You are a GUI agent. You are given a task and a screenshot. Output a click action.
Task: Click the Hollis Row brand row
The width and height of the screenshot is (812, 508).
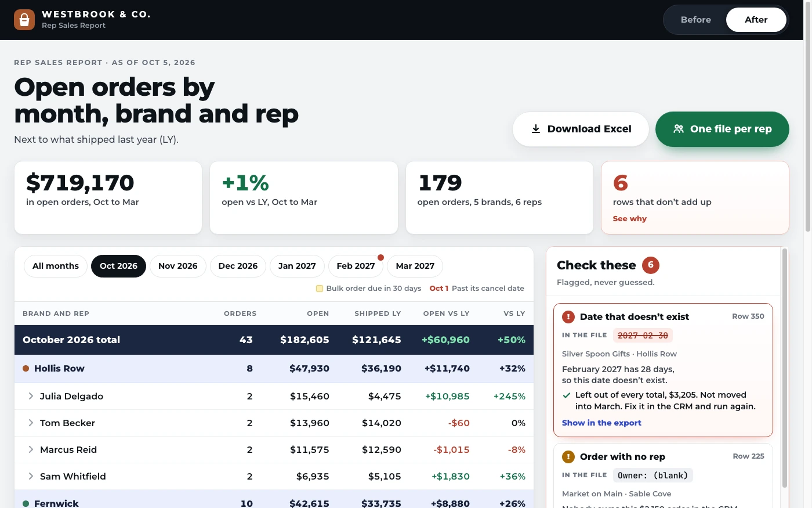(x=274, y=369)
